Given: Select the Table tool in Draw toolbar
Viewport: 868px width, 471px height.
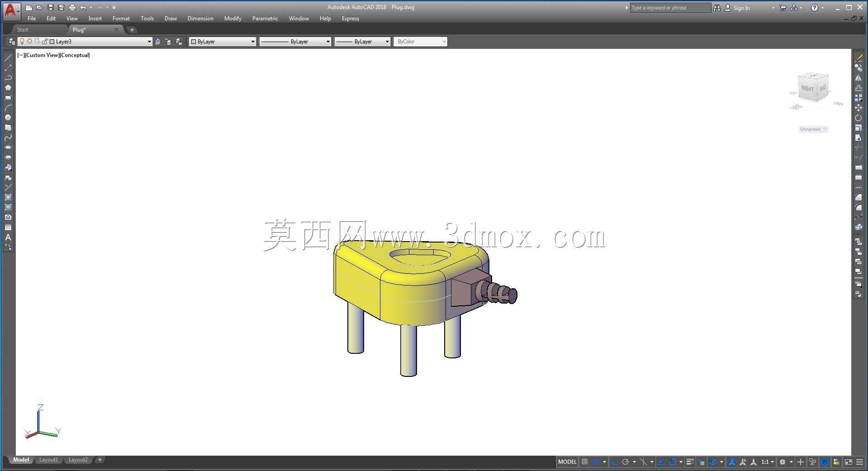Looking at the screenshot, I should point(8,228).
